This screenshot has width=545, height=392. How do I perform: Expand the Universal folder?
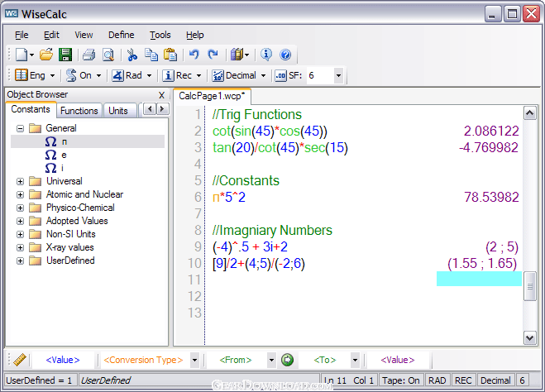coord(20,181)
